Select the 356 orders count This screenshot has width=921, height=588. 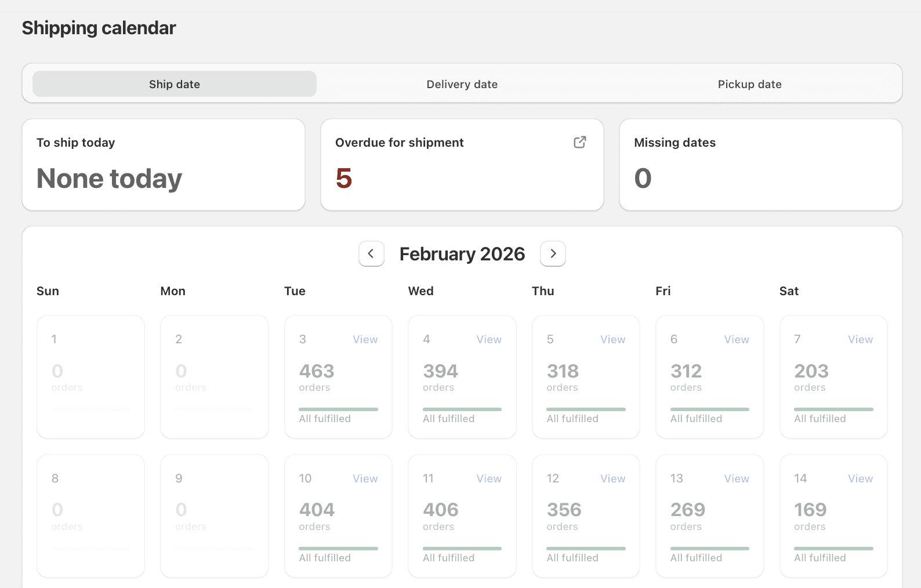pos(564,510)
